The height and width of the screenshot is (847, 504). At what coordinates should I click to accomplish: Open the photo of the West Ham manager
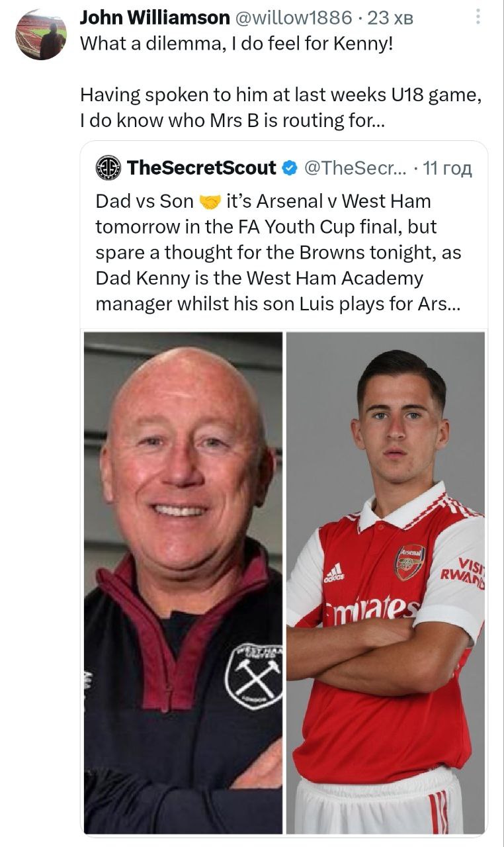(183, 582)
